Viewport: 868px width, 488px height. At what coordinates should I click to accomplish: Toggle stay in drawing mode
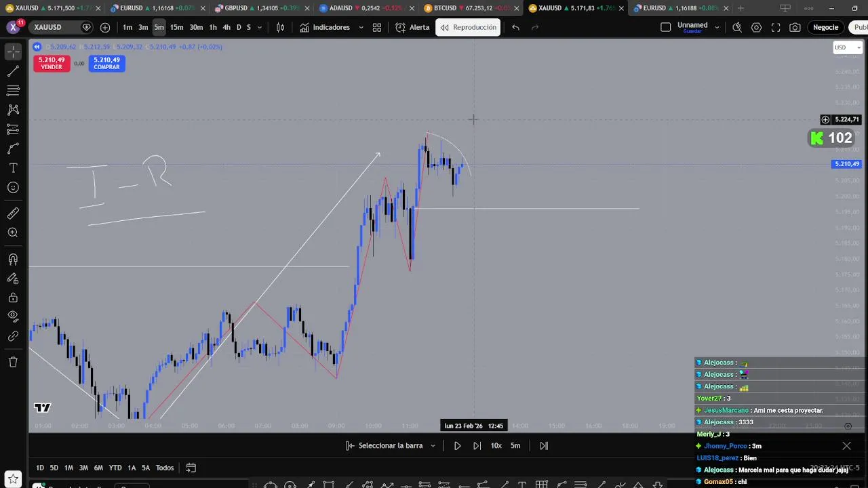[x=13, y=278]
